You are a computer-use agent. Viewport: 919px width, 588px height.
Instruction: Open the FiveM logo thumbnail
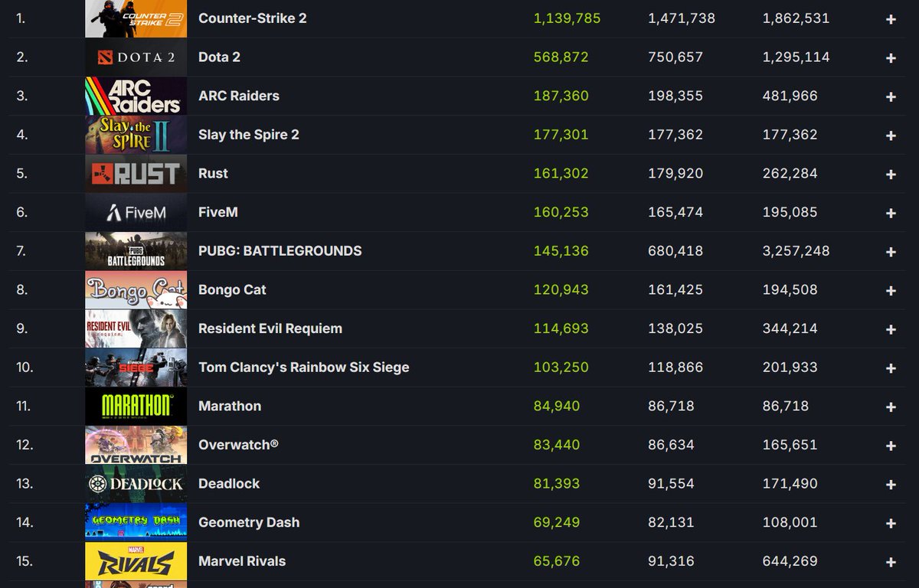(136, 212)
